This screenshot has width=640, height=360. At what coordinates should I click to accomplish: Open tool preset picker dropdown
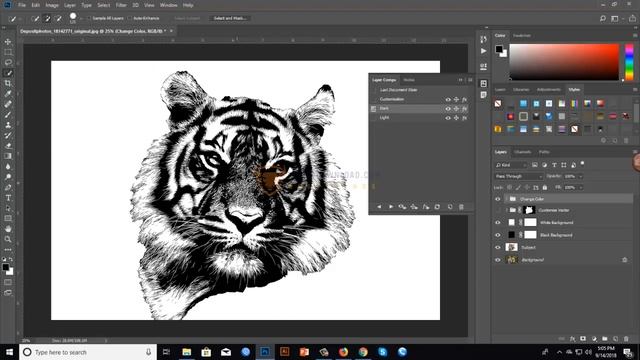click(20, 18)
